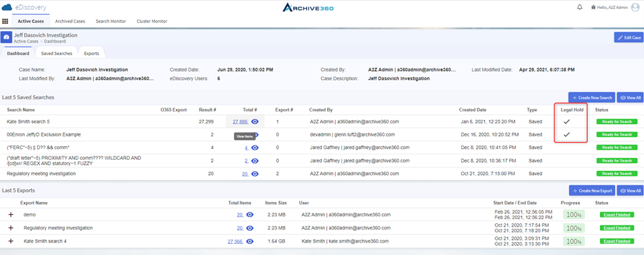Open the 27,886 total items link

pos(241,122)
